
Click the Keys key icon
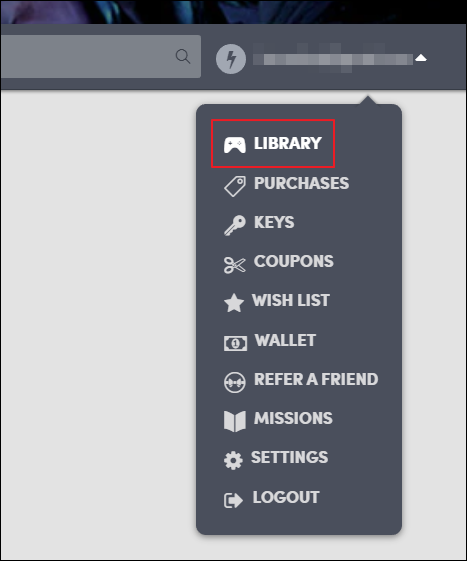235,225
